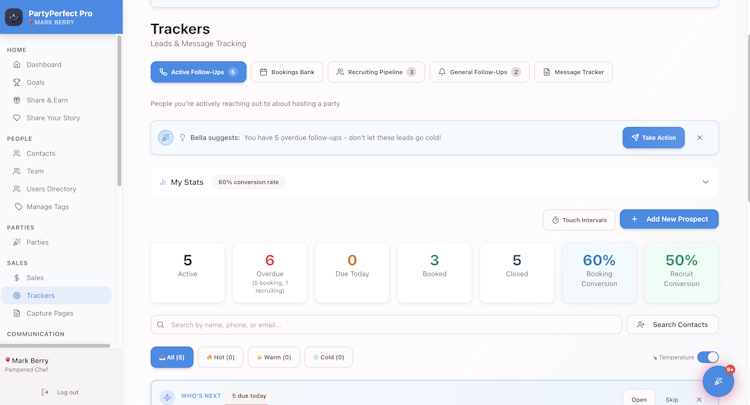Click Mark Berry profile name

30,361
